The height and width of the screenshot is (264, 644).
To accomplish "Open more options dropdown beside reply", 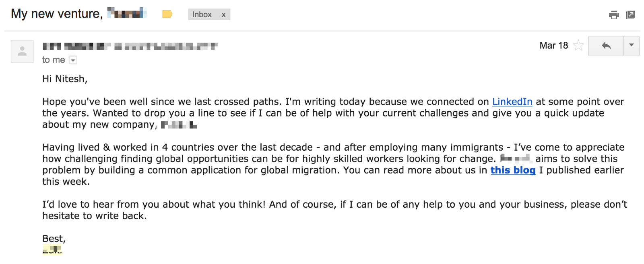I will coord(631,45).
